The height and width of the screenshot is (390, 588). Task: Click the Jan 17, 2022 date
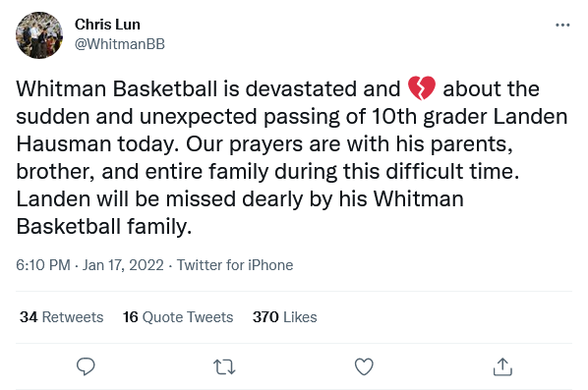123,265
